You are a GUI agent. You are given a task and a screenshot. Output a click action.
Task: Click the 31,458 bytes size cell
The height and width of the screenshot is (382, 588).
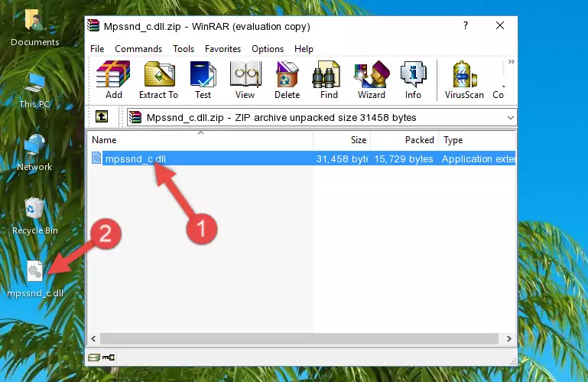(342, 159)
